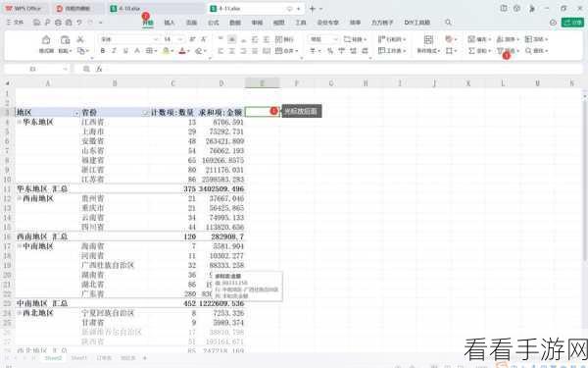588x368 pixels.
Task: Toggle merge cells (合并)
Action: (286, 51)
